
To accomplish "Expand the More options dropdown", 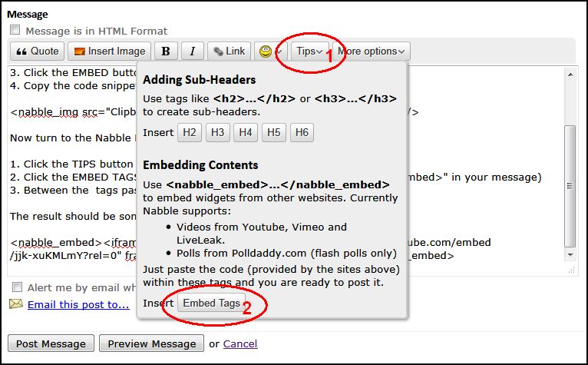I will pos(372,51).
